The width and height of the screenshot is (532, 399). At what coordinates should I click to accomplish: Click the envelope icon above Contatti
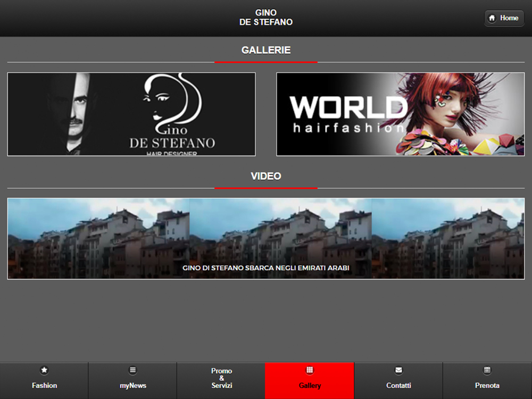398,370
